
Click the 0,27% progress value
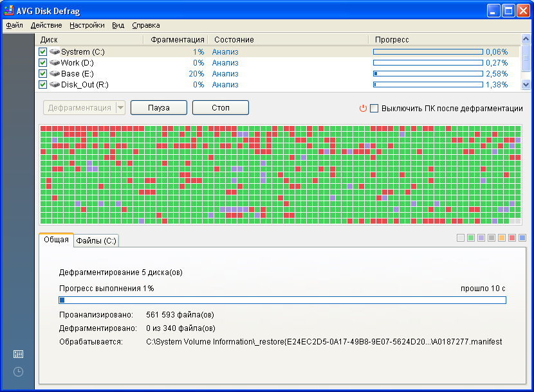point(497,62)
